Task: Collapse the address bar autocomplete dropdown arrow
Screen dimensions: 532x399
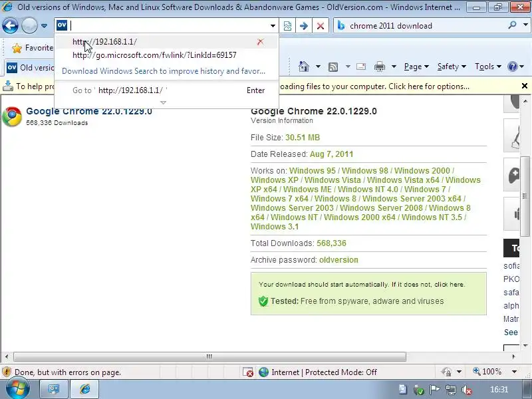Action: point(273,26)
